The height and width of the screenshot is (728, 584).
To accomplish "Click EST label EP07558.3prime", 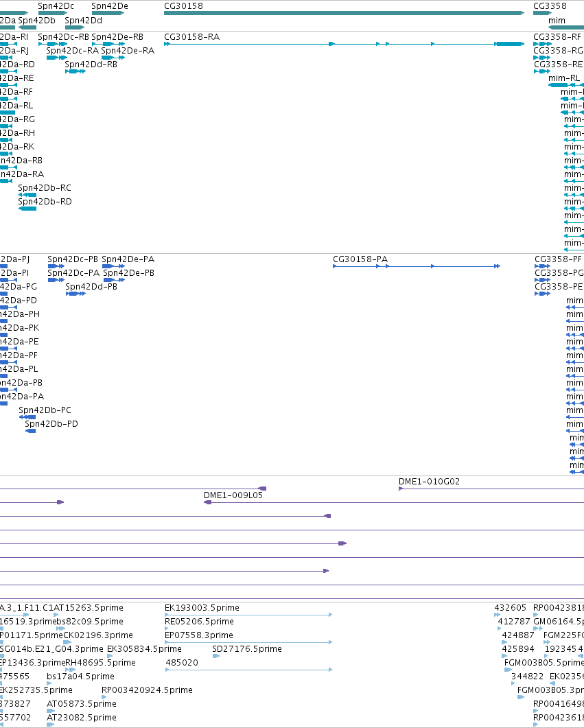I will (199, 635).
